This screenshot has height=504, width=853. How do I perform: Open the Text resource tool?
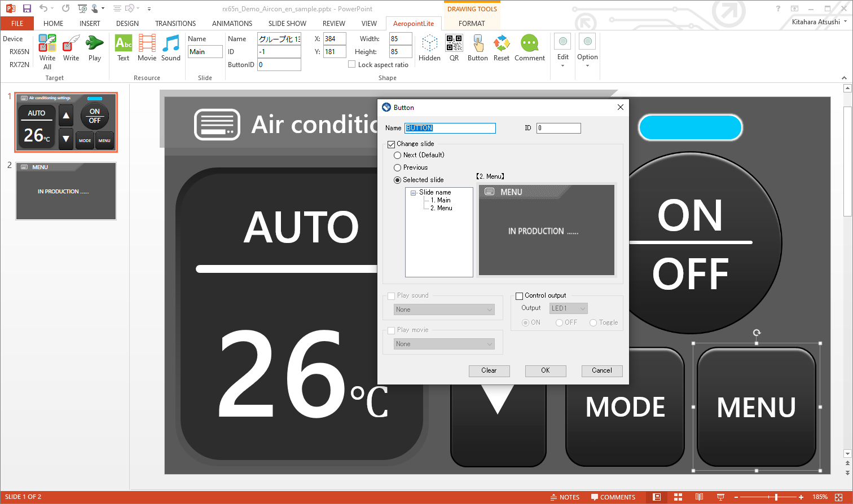pyautogui.click(x=123, y=44)
